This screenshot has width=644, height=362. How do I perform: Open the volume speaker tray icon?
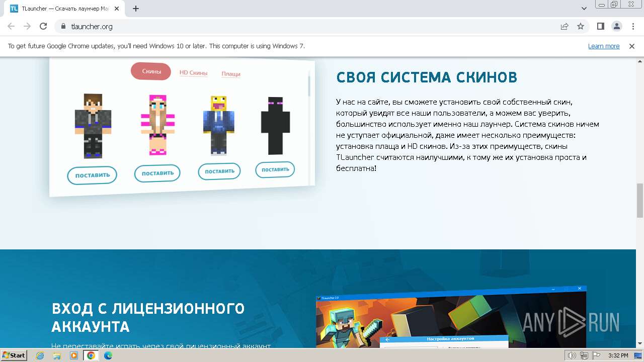[572, 355]
